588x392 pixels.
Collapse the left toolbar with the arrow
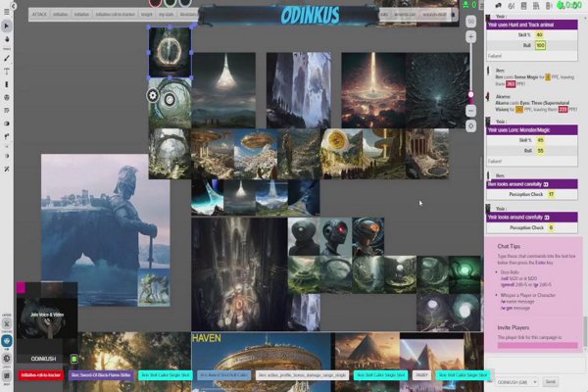click(x=14, y=6)
